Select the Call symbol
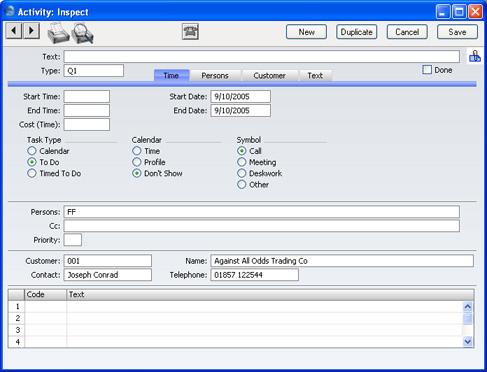 [242, 151]
